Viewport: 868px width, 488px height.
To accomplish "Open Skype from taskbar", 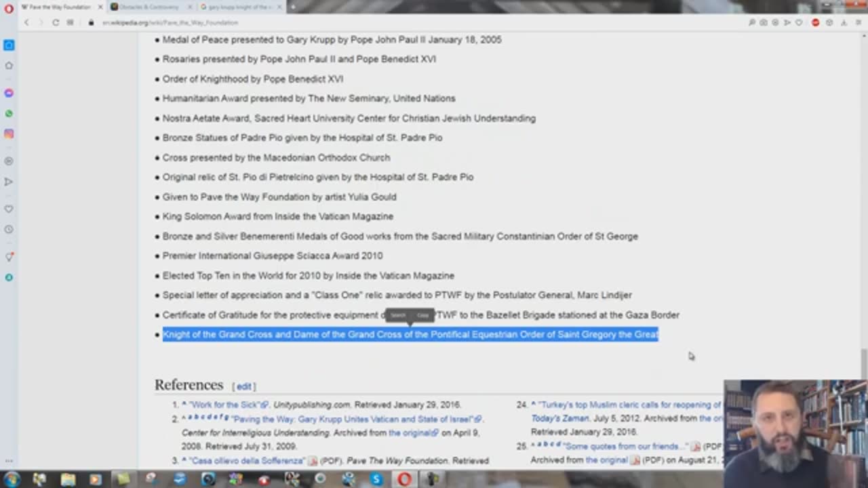I will pos(376,479).
